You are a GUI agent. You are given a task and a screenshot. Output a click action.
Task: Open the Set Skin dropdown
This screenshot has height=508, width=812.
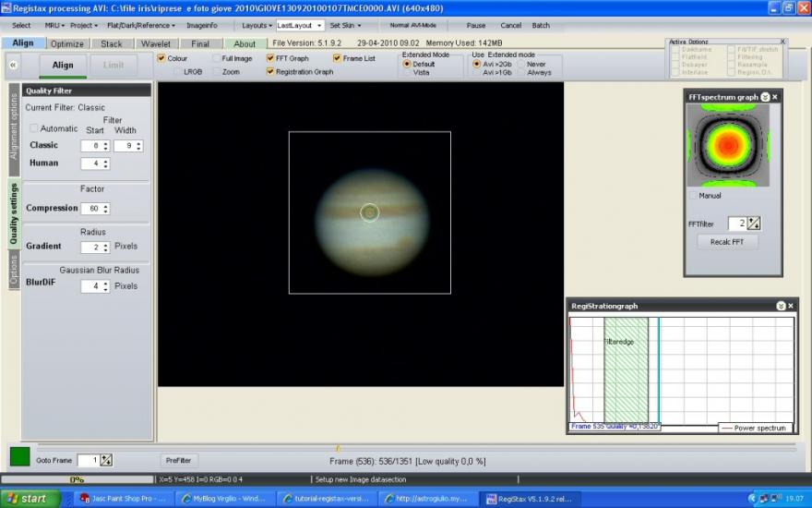pos(345,26)
